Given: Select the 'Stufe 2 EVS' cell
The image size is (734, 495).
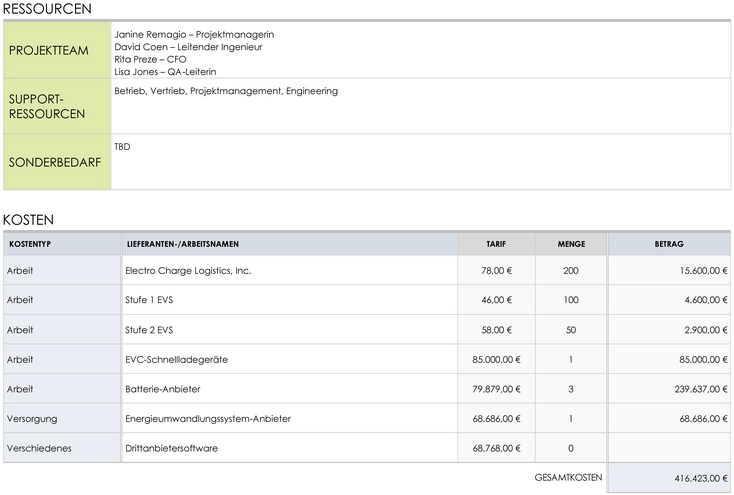Looking at the screenshot, I should pyautogui.click(x=289, y=330).
